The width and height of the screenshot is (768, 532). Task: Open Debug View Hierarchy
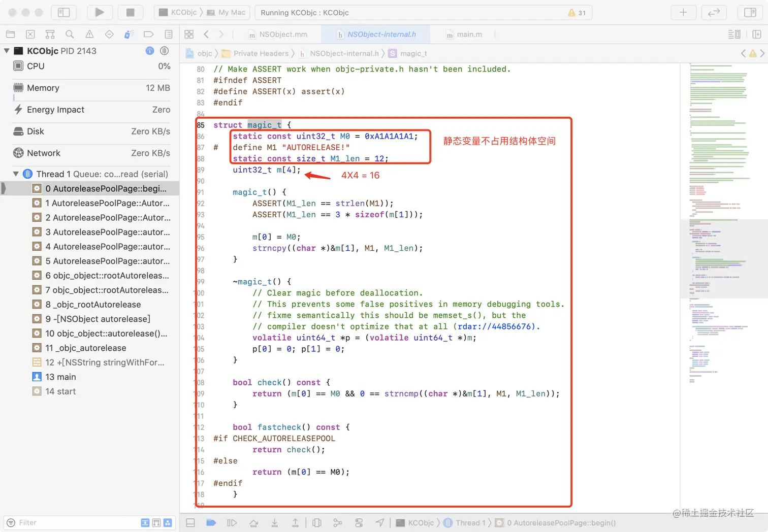317,523
